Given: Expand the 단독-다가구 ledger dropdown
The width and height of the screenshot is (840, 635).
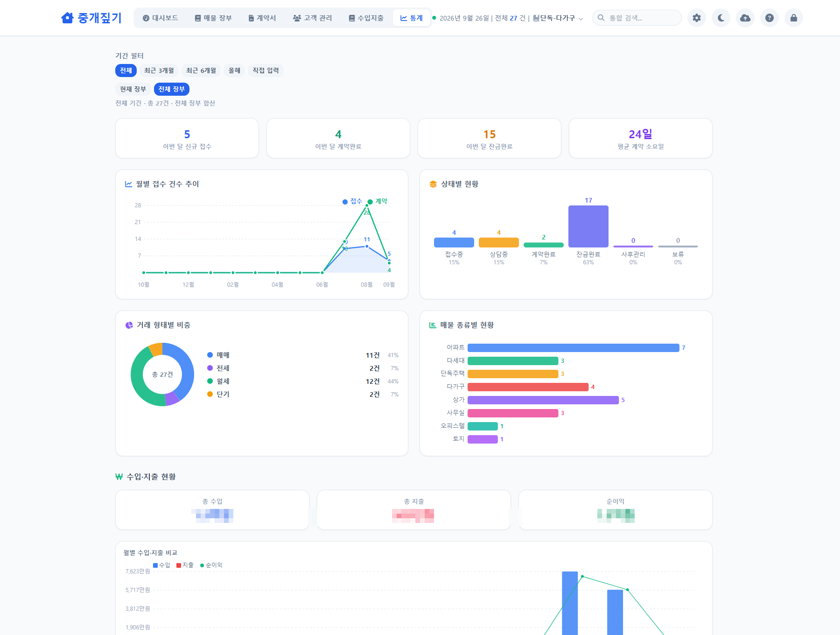Looking at the screenshot, I should coord(558,18).
